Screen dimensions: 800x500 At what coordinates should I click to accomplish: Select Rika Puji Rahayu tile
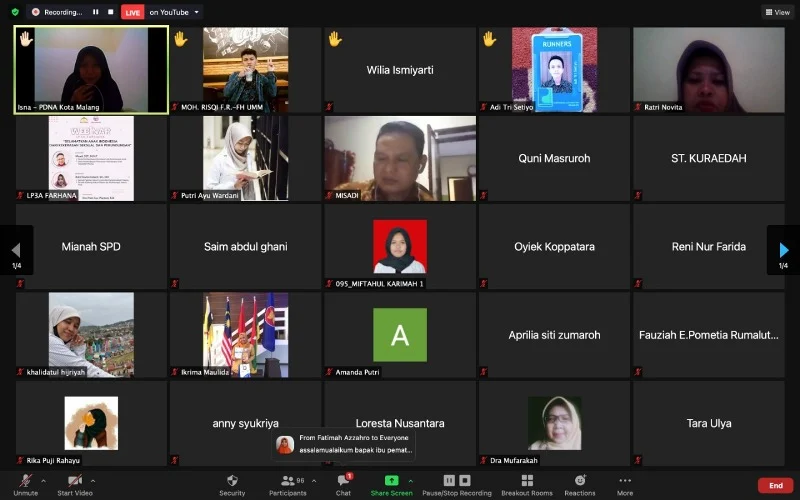(x=91, y=423)
